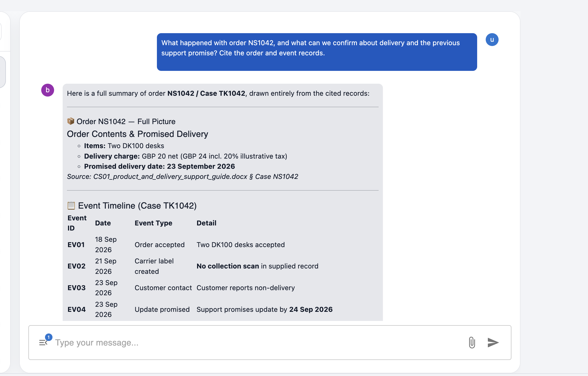Click the user avatar 'u'
Image resolution: width=588 pixels, height=376 pixels.
pyautogui.click(x=492, y=40)
